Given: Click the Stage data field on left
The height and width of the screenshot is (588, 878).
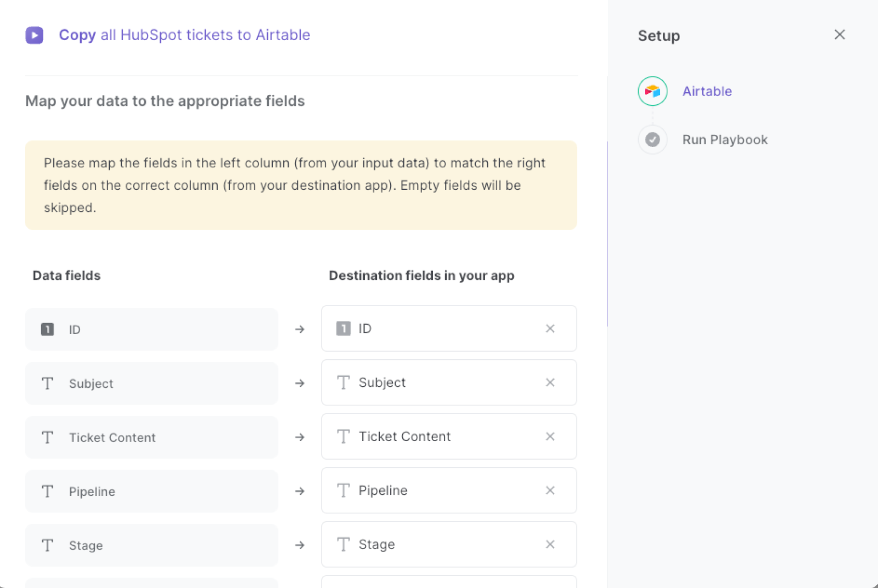Looking at the screenshot, I should (151, 545).
